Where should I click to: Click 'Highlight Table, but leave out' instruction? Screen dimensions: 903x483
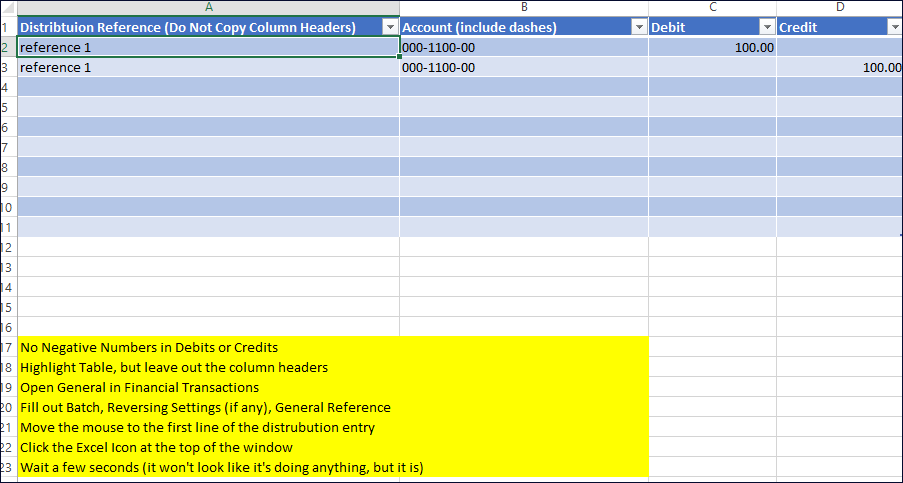click(174, 367)
